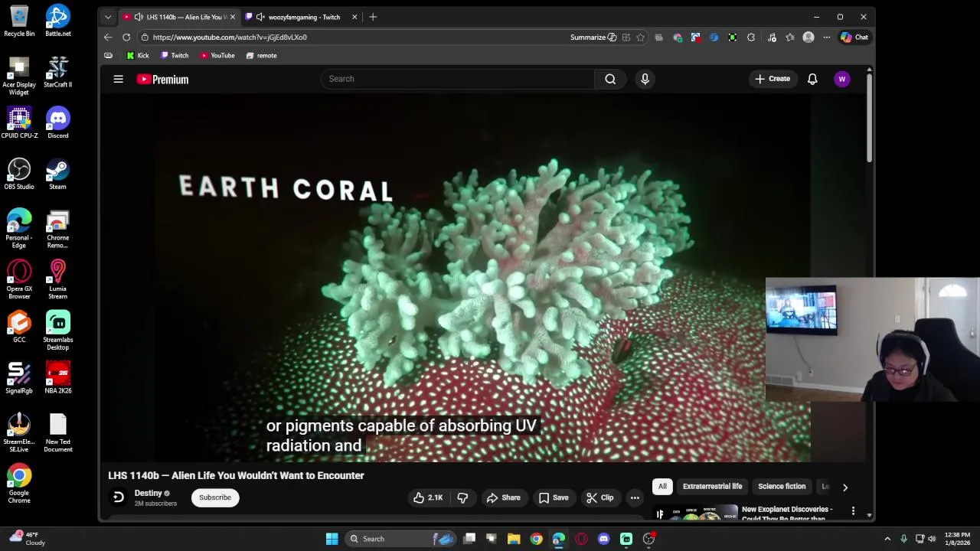The width and height of the screenshot is (980, 551).
Task: Save the video to a playlist
Action: click(553, 497)
